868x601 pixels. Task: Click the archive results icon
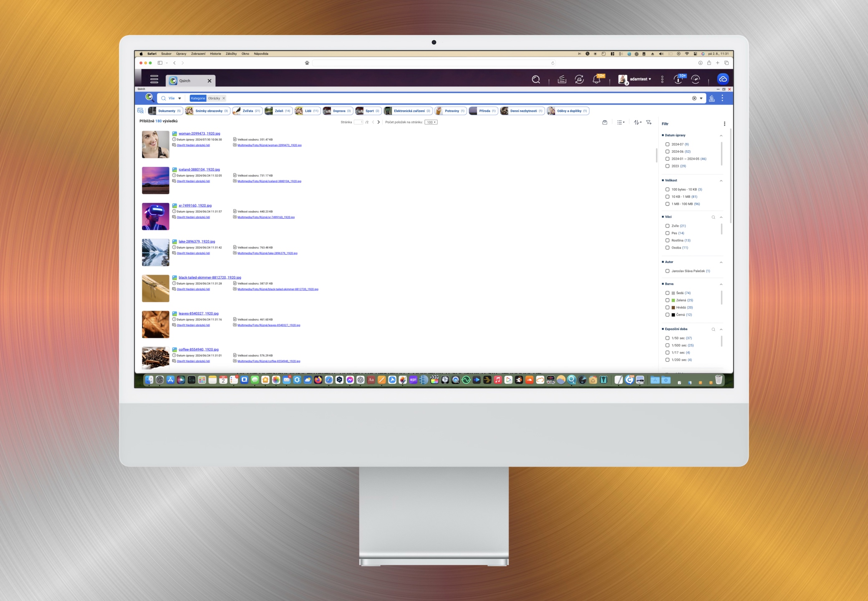coord(605,122)
